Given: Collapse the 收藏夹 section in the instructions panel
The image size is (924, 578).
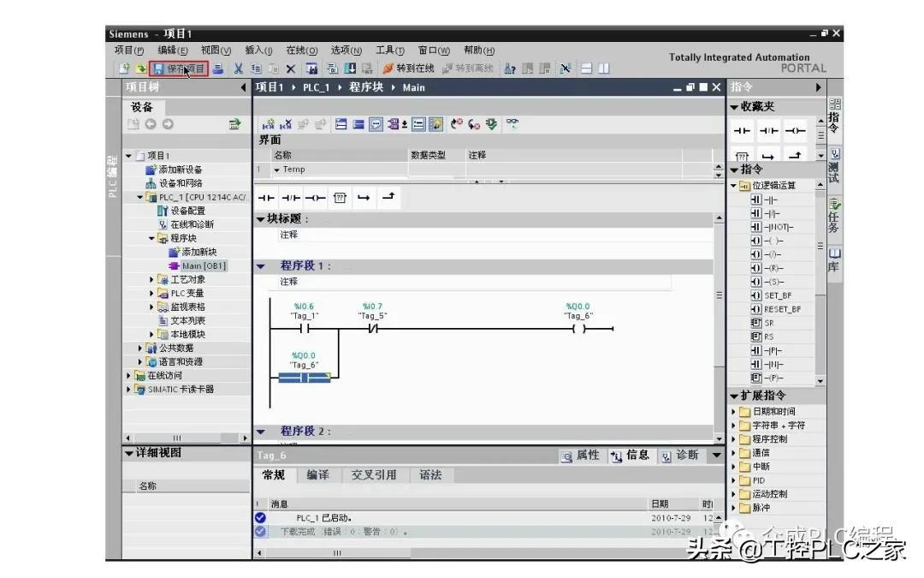Looking at the screenshot, I should click(734, 107).
